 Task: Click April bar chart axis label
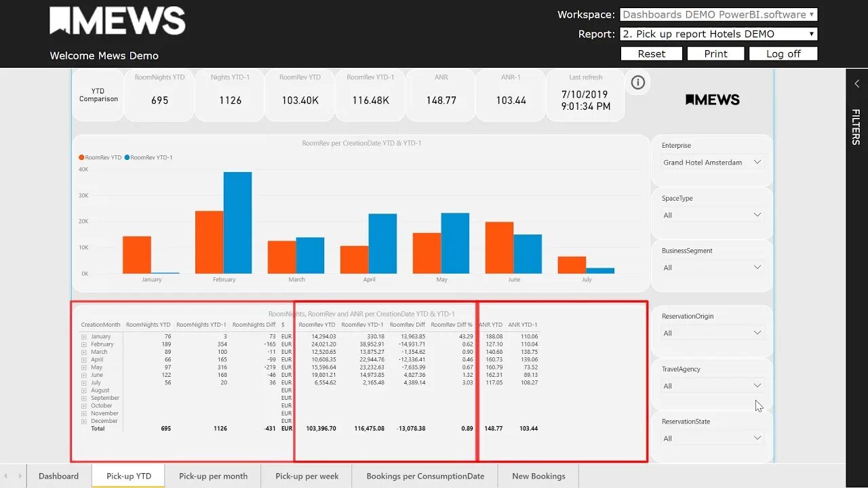tap(369, 279)
